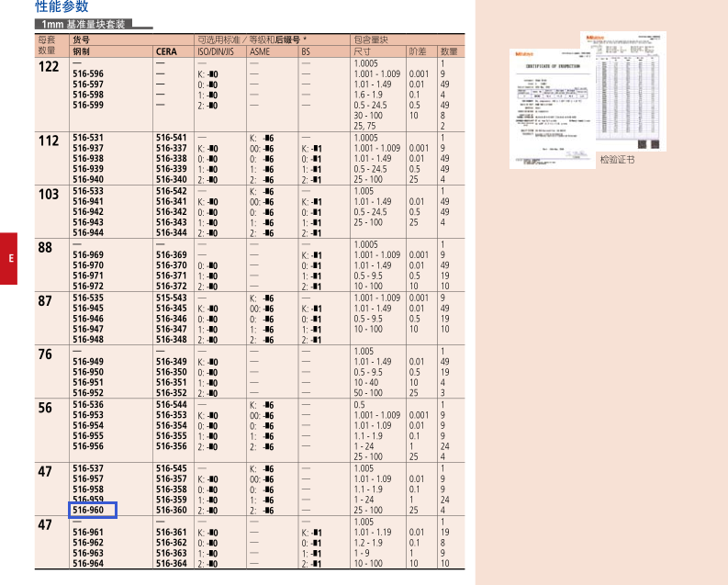Click size range 1.2 - 1.9
The width and height of the screenshot is (728, 585).
(x=368, y=543)
